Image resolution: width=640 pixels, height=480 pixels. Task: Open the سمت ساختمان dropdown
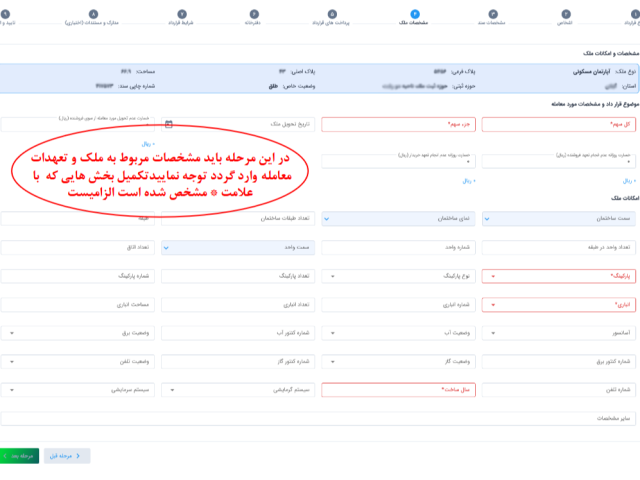[x=560, y=218]
